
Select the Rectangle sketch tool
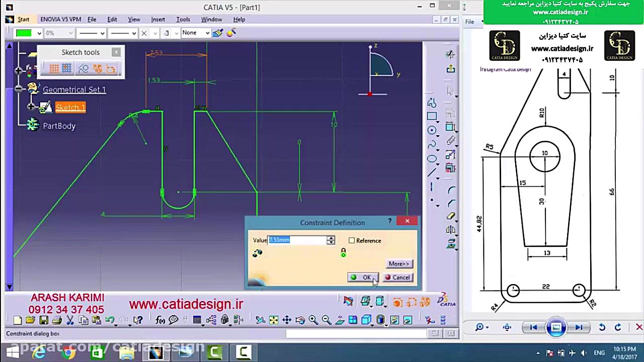pyautogui.click(x=432, y=116)
